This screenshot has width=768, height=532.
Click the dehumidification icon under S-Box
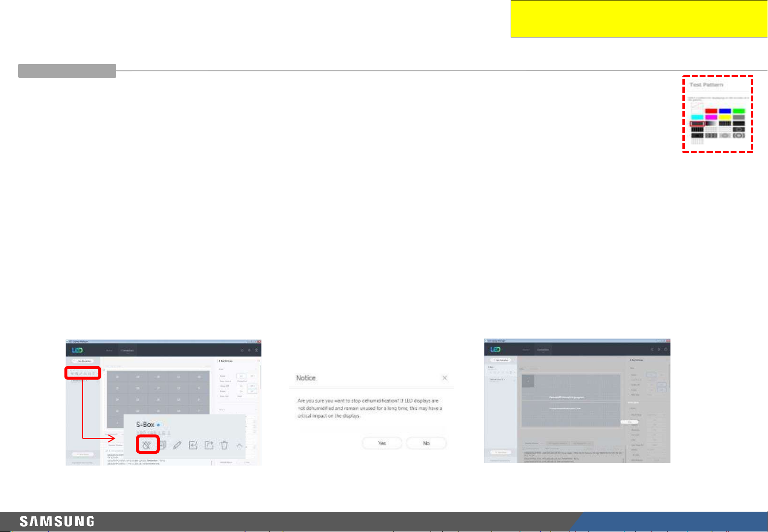click(147, 445)
